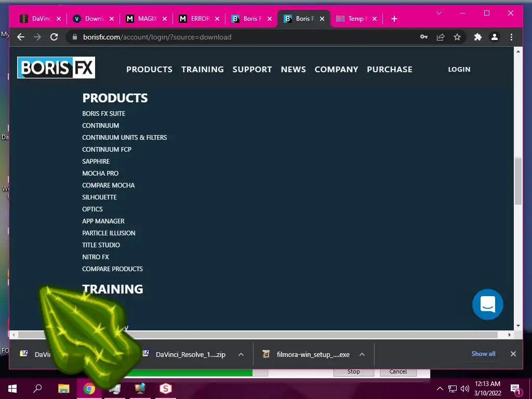This screenshot has width=532, height=399.
Task: Open the PARTICLE ILLUSION link
Action: point(109,233)
